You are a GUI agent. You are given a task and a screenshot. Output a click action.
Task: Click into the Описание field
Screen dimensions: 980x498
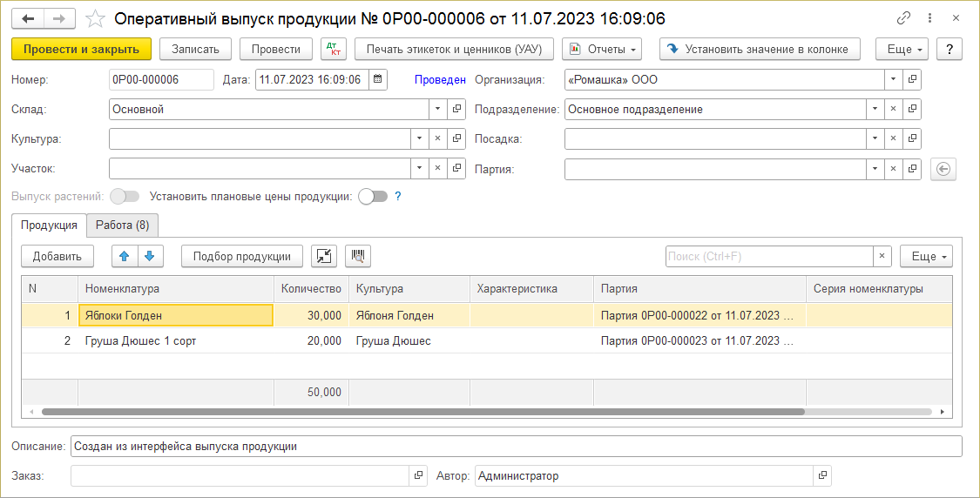click(517, 446)
